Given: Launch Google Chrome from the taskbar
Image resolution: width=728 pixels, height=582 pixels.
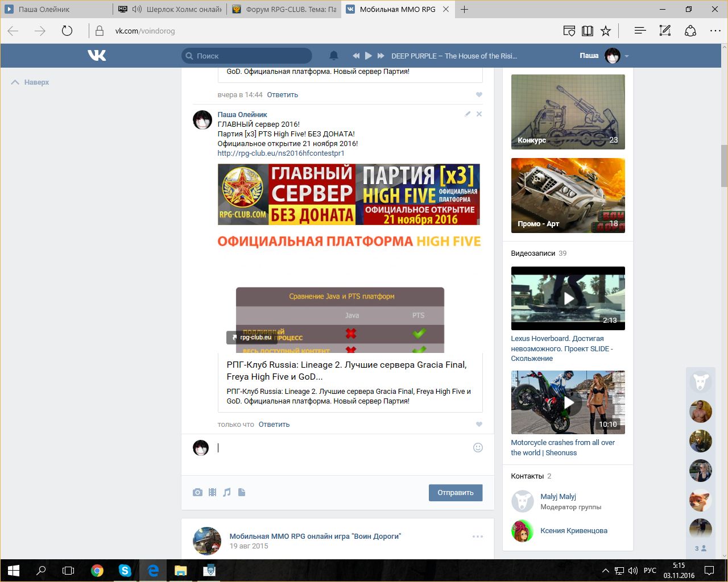Looking at the screenshot, I should pyautogui.click(x=97, y=571).
